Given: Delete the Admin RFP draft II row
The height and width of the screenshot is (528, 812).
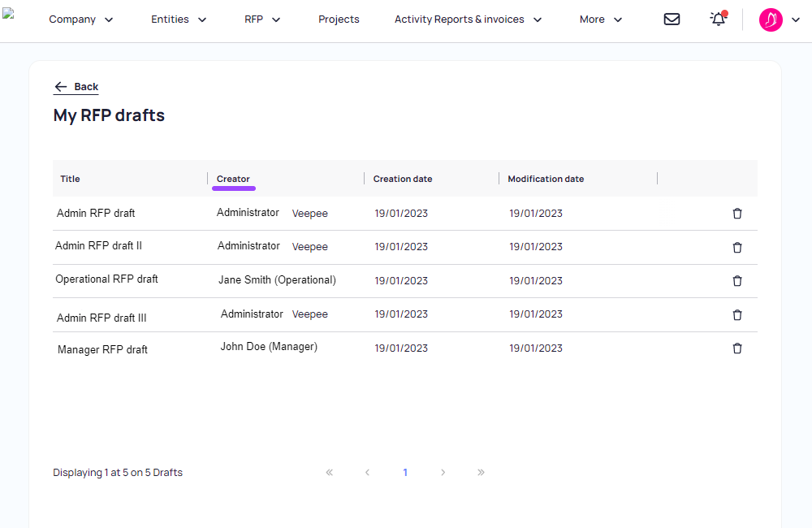Looking at the screenshot, I should tap(737, 247).
